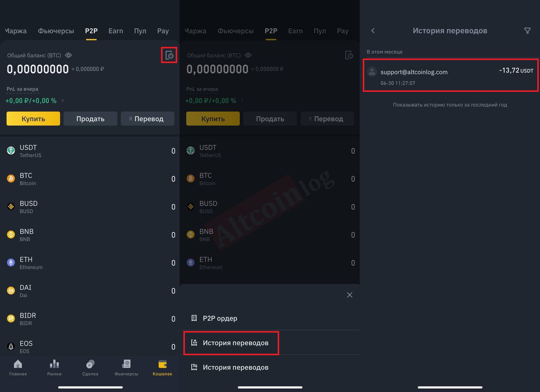Open the history icon beside total balance, left screen

point(169,55)
